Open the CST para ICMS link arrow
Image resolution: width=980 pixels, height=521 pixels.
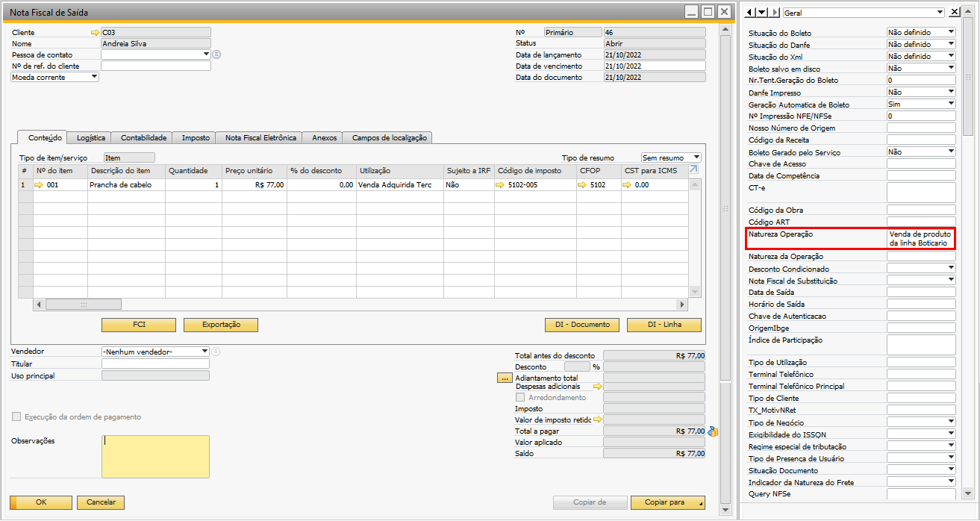tap(627, 185)
